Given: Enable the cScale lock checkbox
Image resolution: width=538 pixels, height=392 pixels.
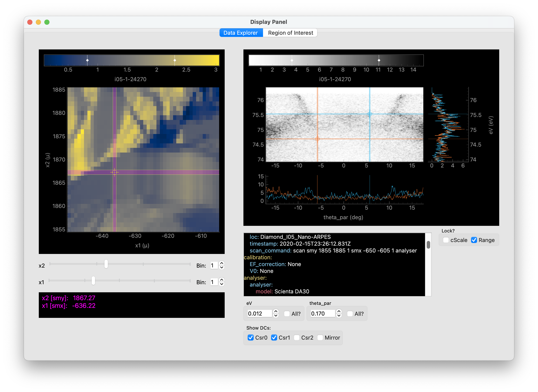Looking at the screenshot, I should (x=446, y=240).
